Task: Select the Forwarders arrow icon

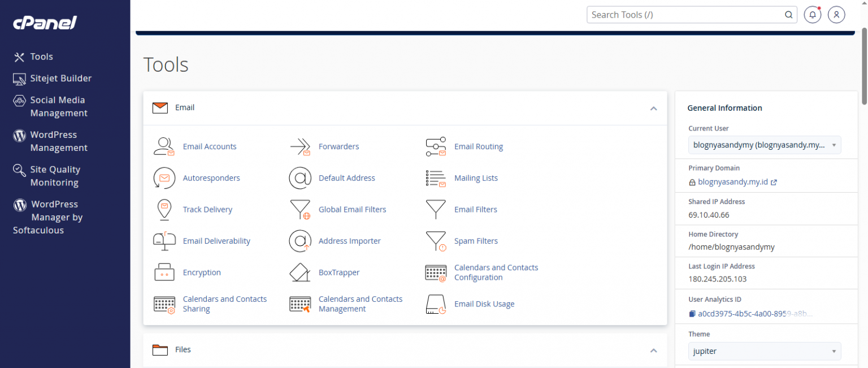Action: [300, 146]
